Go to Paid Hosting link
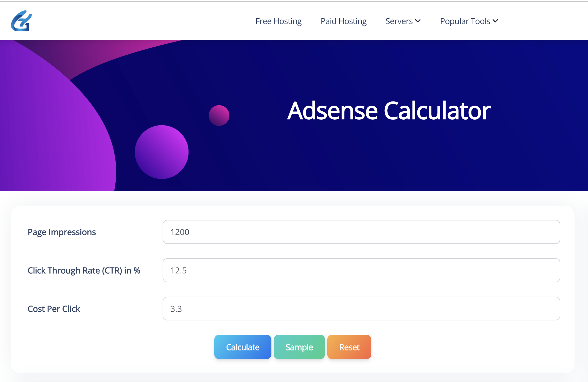Image resolution: width=588 pixels, height=382 pixels. 343,21
